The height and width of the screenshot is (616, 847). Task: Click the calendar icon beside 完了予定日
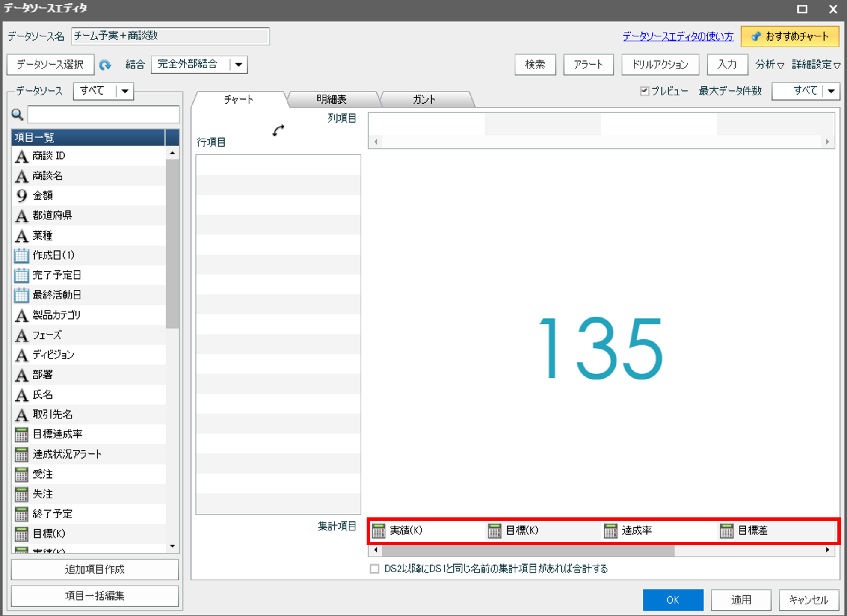click(21, 275)
